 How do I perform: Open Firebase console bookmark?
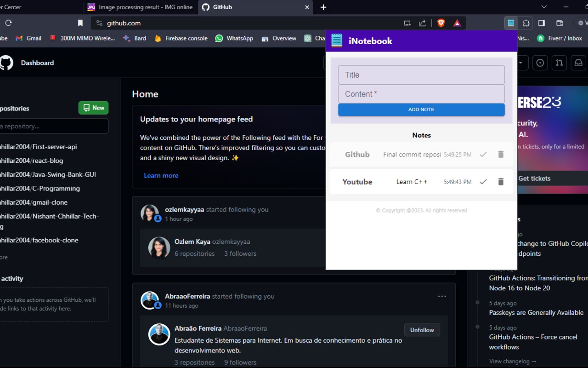[181, 38]
